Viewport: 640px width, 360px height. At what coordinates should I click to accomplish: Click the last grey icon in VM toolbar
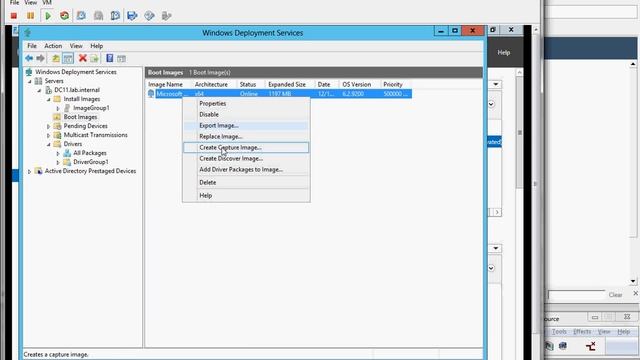click(x=166, y=16)
